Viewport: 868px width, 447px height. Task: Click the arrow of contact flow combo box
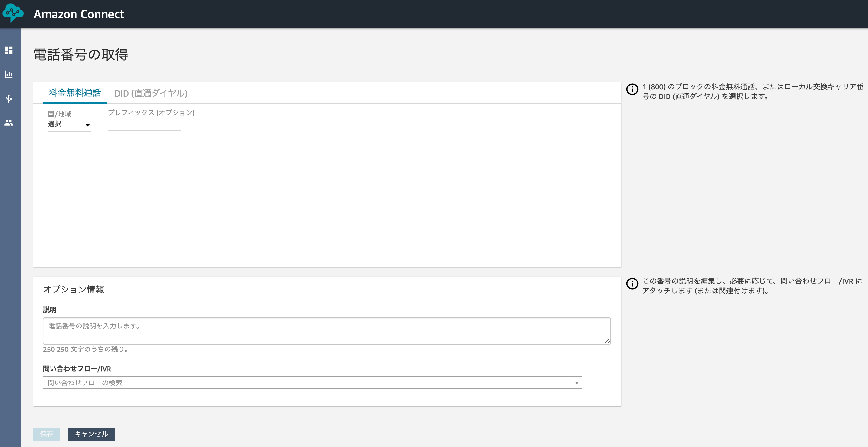pos(577,383)
